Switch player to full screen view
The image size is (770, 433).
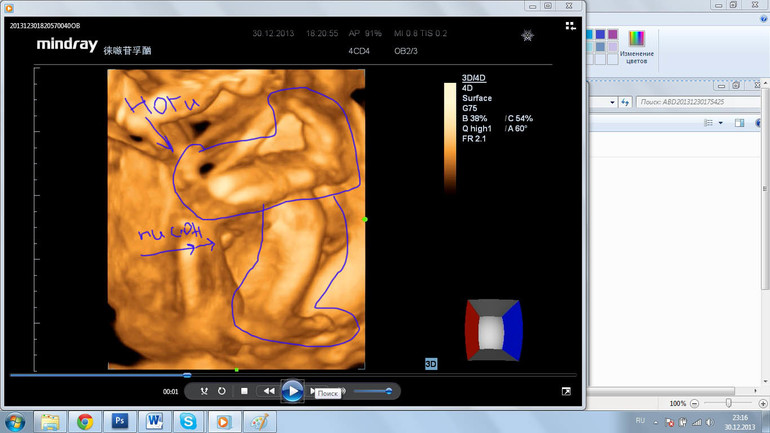[566, 391]
